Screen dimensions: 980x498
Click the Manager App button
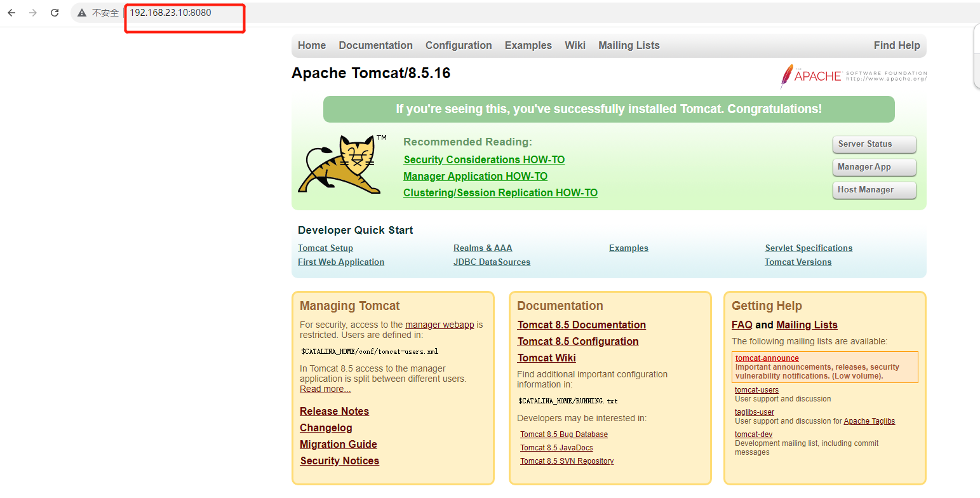[874, 167]
